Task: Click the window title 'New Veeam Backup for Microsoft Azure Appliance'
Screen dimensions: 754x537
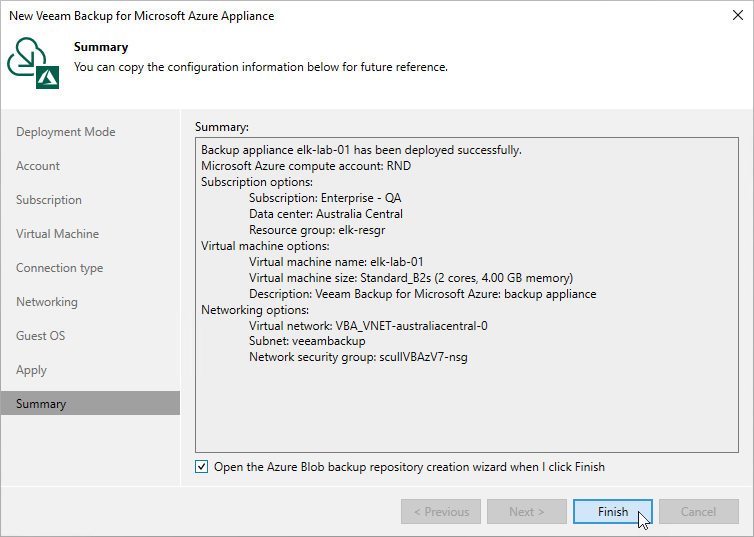Action: coord(141,16)
